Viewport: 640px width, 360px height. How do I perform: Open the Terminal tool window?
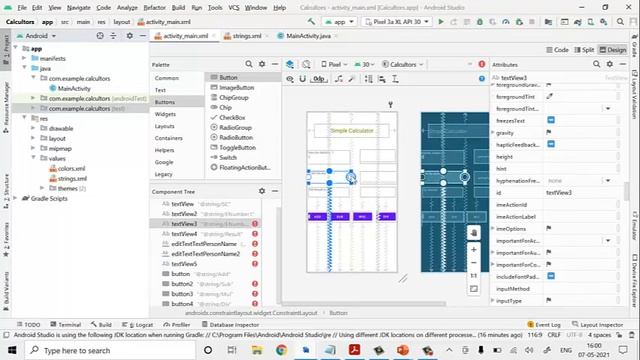pyautogui.click(x=65, y=324)
